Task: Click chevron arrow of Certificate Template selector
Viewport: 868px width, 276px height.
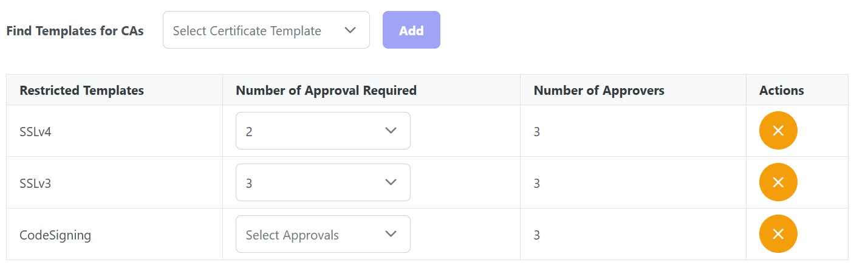Action: click(350, 30)
